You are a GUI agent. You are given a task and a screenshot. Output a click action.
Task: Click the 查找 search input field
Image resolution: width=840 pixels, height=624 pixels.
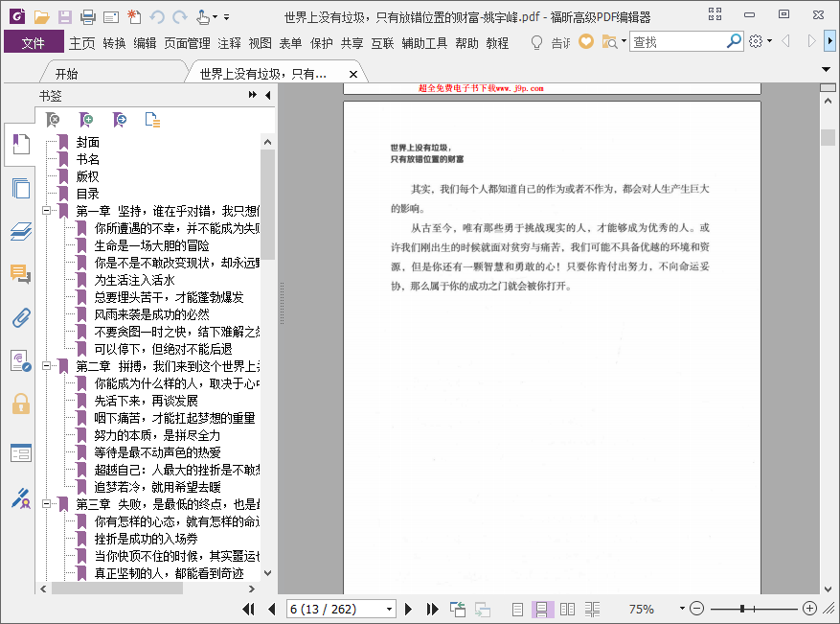tap(678, 42)
